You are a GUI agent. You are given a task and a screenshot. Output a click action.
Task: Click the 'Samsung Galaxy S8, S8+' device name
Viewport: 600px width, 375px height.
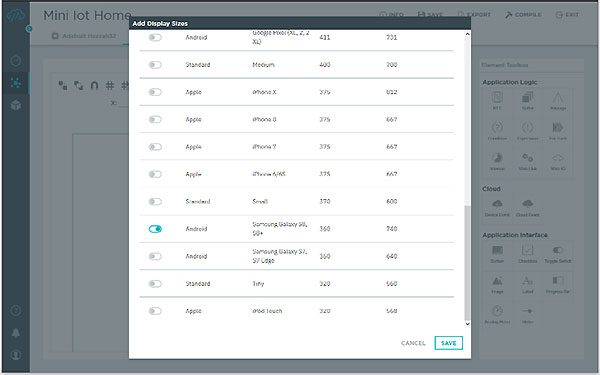[x=280, y=228]
